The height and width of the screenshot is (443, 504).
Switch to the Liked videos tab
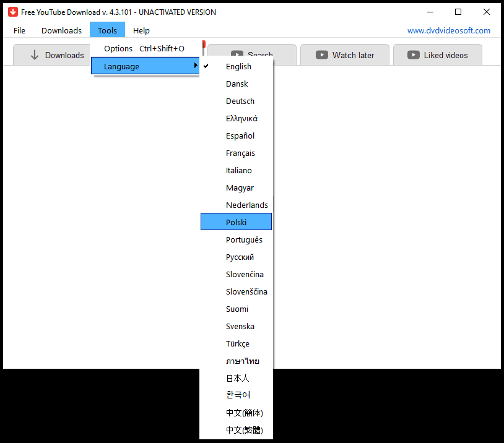tap(438, 55)
